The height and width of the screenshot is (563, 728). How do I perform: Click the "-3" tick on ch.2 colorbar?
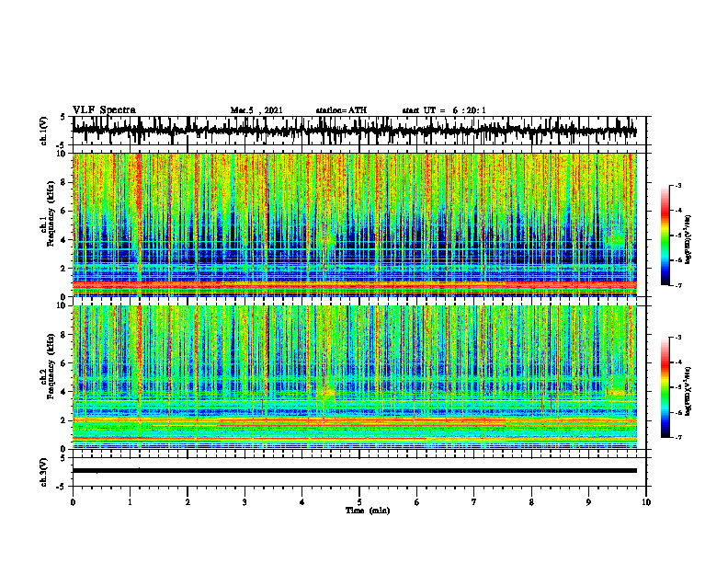(678, 338)
